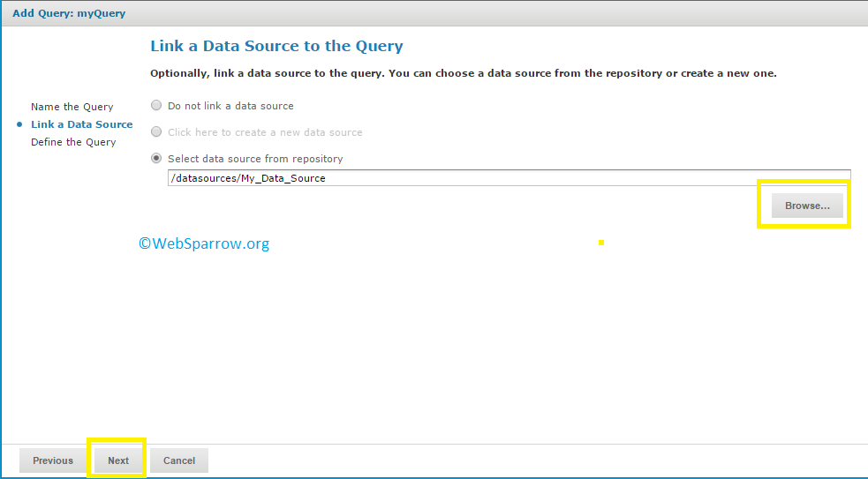Click the 'Add Query: myQuery' title text

[x=69, y=13]
